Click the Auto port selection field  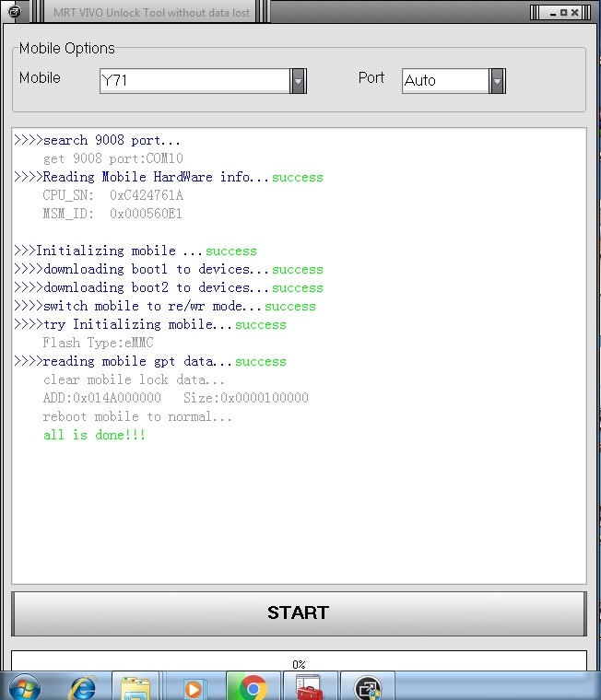click(445, 81)
